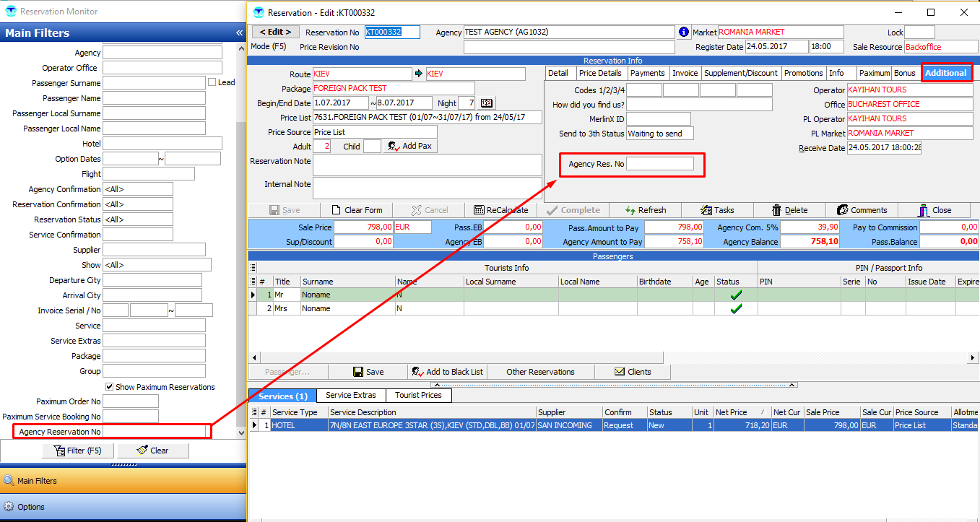Click the Other Reservations button
The image size is (980, 522).
click(x=540, y=372)
